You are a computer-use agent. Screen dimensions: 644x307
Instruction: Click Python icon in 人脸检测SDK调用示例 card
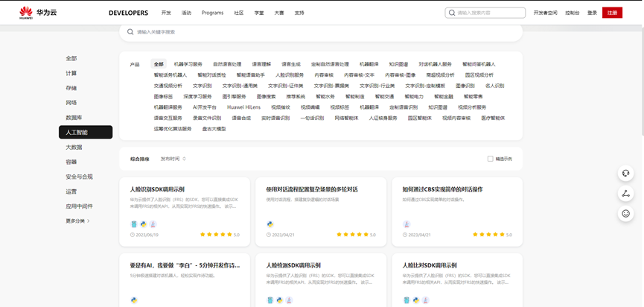pyautogui.click(x=280, y=300)
